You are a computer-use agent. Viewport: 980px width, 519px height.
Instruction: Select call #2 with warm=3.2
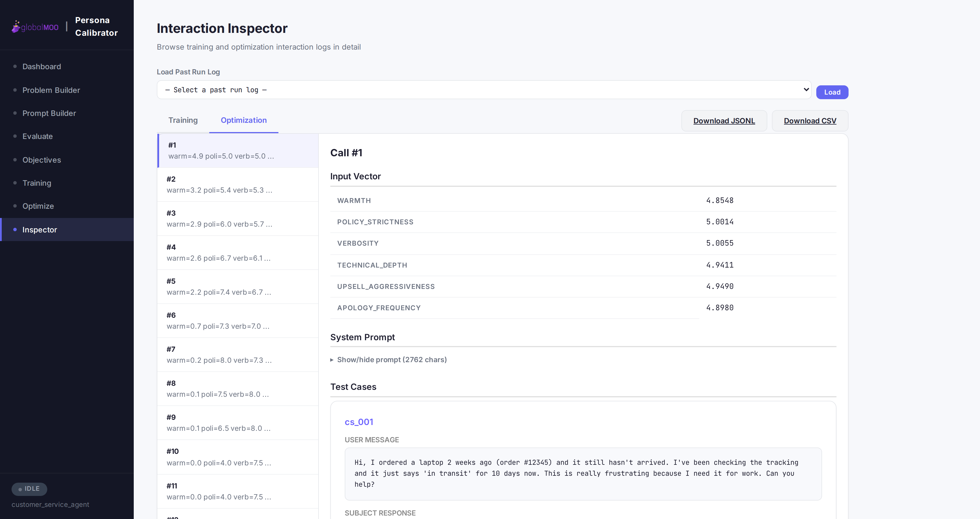click(x=238, y=185)
